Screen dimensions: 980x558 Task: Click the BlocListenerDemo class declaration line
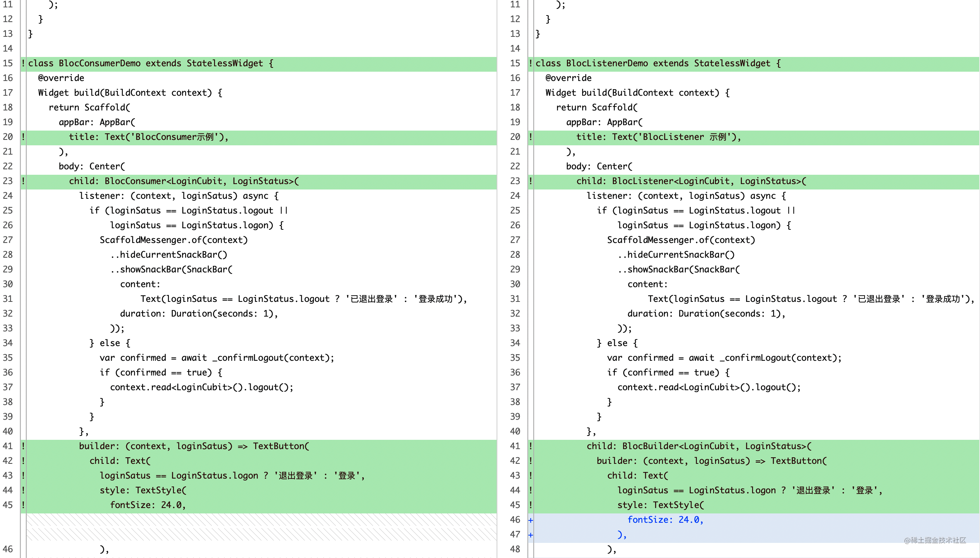pos(756,64)
